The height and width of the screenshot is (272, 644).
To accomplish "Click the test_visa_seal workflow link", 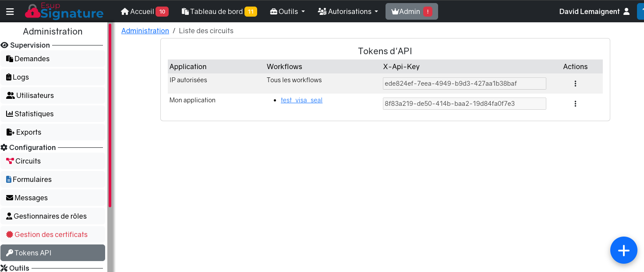I will click(x=301, y=100).
